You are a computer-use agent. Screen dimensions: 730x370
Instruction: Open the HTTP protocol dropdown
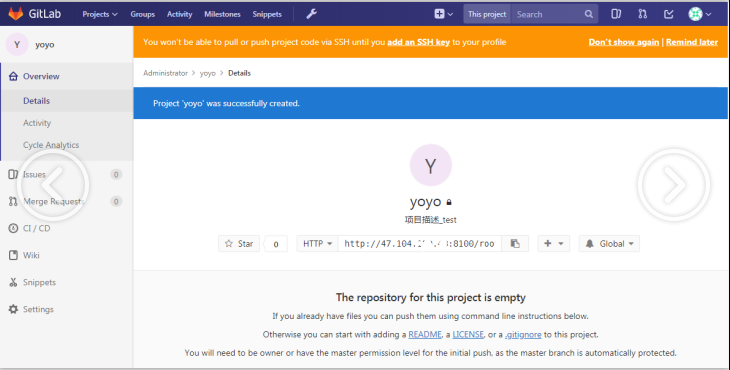[318, 243]
